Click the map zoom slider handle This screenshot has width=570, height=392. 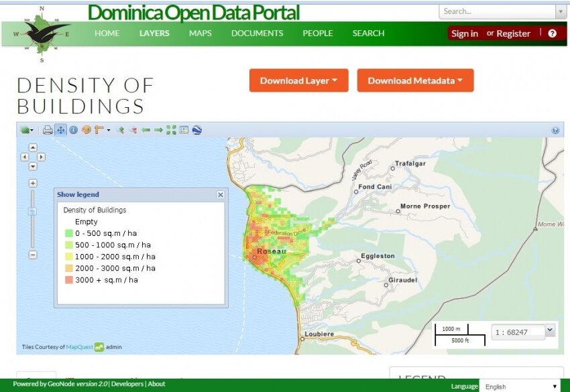point(33,211)
